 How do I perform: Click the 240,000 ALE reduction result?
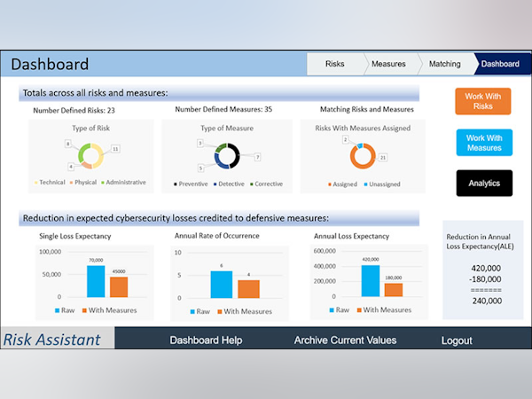pyautogui.click(x=487, y=301)
